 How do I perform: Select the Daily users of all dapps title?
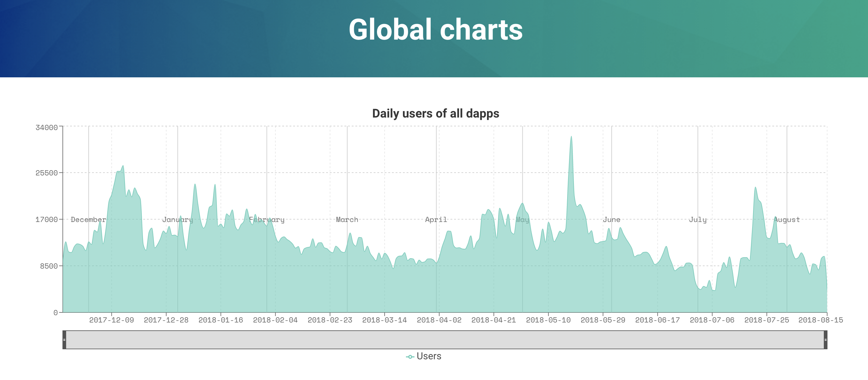(x=435, y=114)
